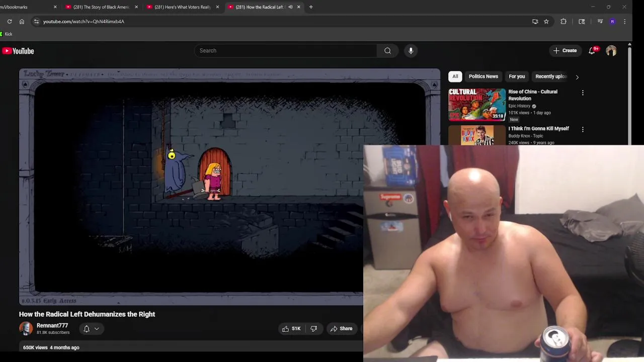This screenshot has width=644, height=362.
Task: Open options for Buddy Knox video
Action: coord(583,130)
